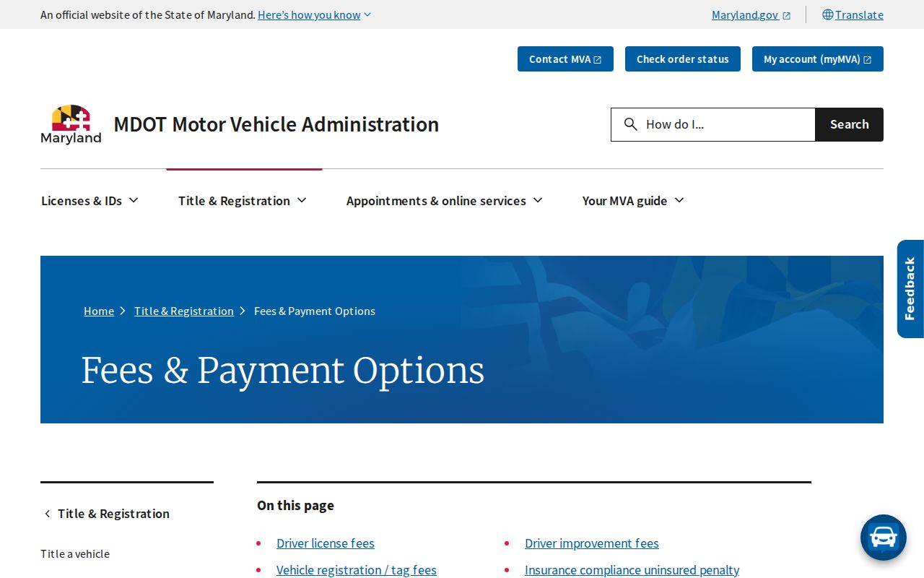The height and width of the screenshot is (578, 924).
Task: Jump to Driver license fees section
Action: (326, 543)
